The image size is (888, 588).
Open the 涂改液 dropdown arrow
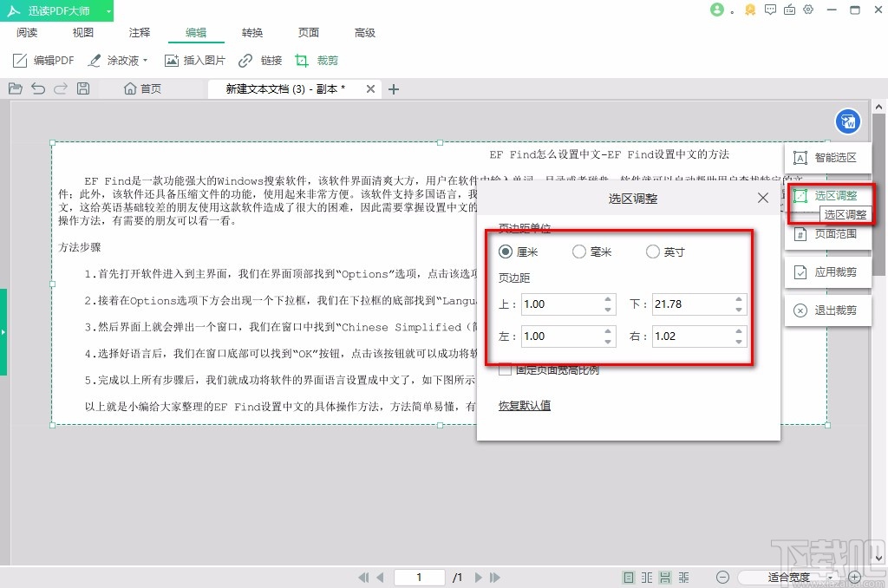tap(146, 60)
